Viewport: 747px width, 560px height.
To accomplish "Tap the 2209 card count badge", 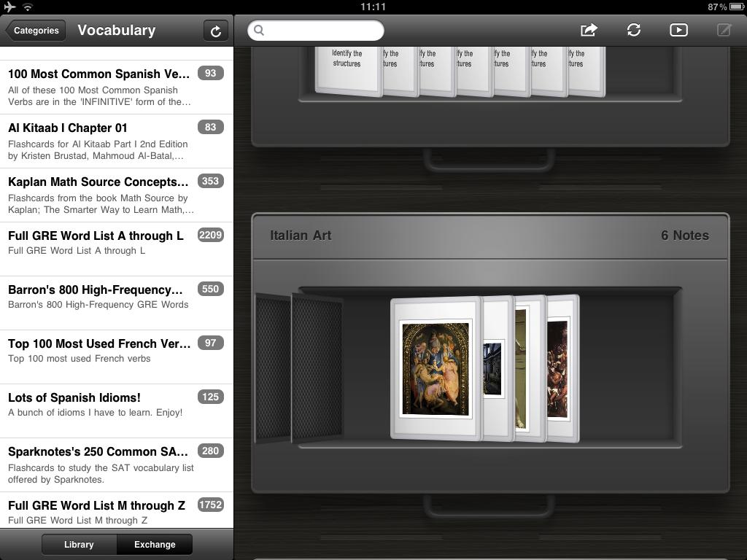I will tap(211, 236).
